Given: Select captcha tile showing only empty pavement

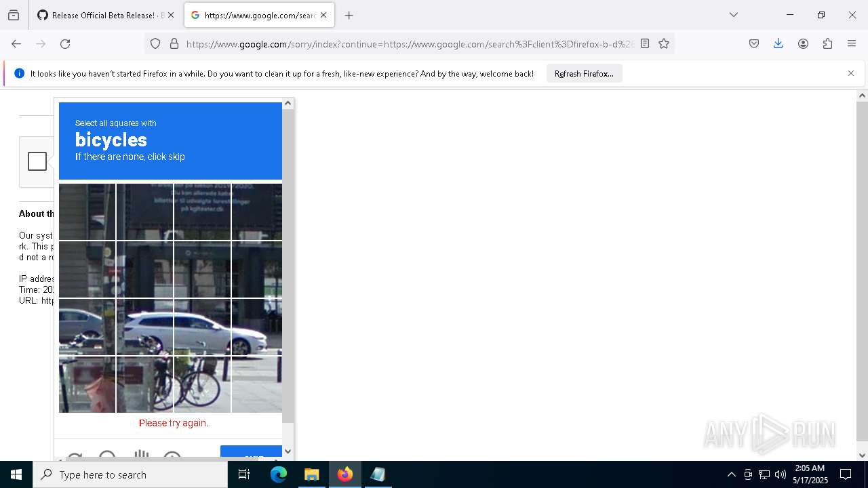Looking at the screenshot, I should [x=257, y=384].
